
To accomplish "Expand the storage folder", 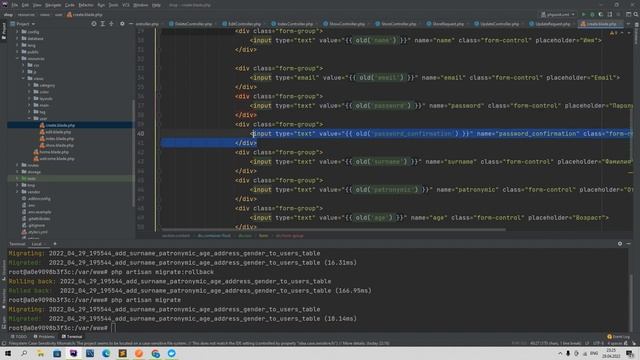I will (17, 172).
